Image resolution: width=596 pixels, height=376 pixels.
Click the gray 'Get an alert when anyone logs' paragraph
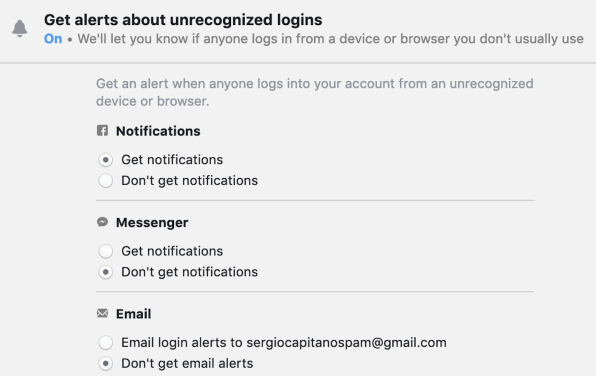[314, 92]
